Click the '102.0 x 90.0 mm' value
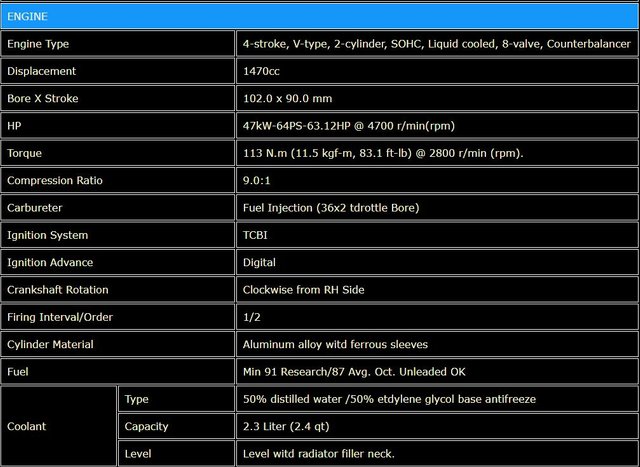 pyautogui.click(x=287, y=98)
